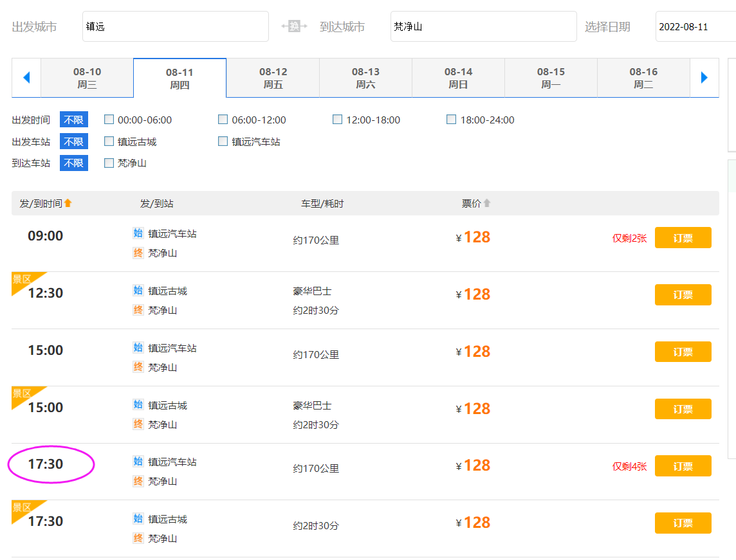Open the departure city 镇远 field

click(175, 26)
